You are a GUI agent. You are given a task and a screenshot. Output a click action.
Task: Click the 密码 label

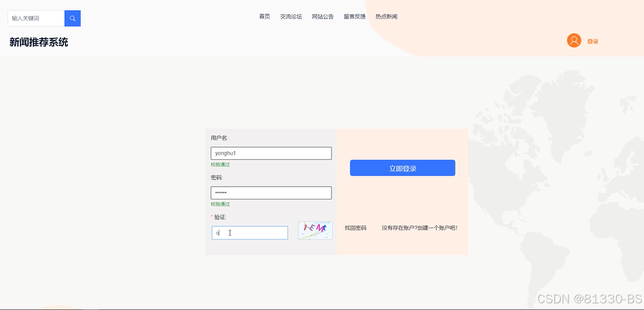click(x=216, y=178)
